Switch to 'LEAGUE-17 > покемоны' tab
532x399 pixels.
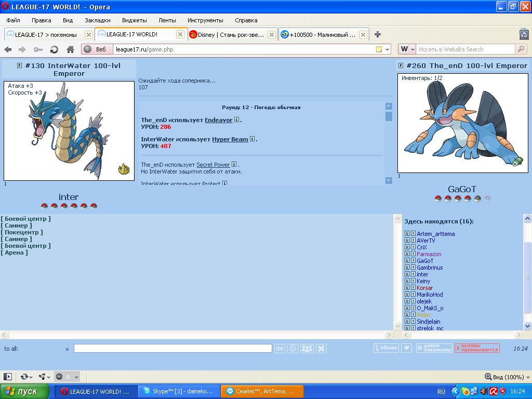46,35
